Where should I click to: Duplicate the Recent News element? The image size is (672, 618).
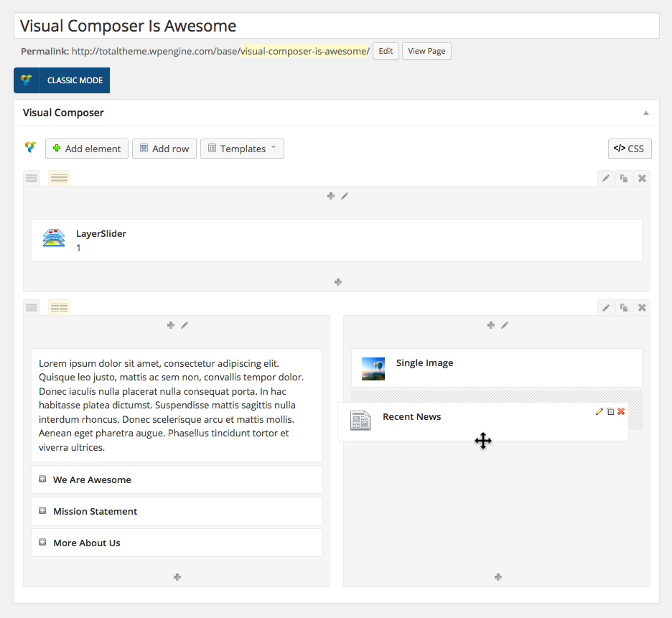pos(610,411)
